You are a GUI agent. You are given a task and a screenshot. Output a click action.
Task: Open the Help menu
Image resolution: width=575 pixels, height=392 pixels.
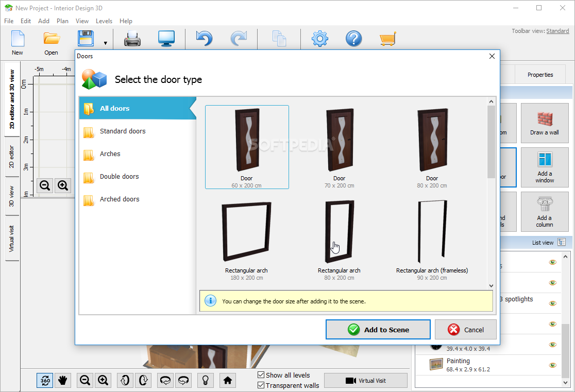click(126, 21)
